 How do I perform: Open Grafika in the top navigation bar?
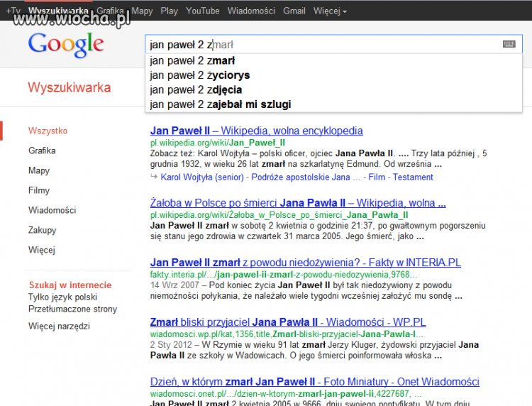(110, 11)
